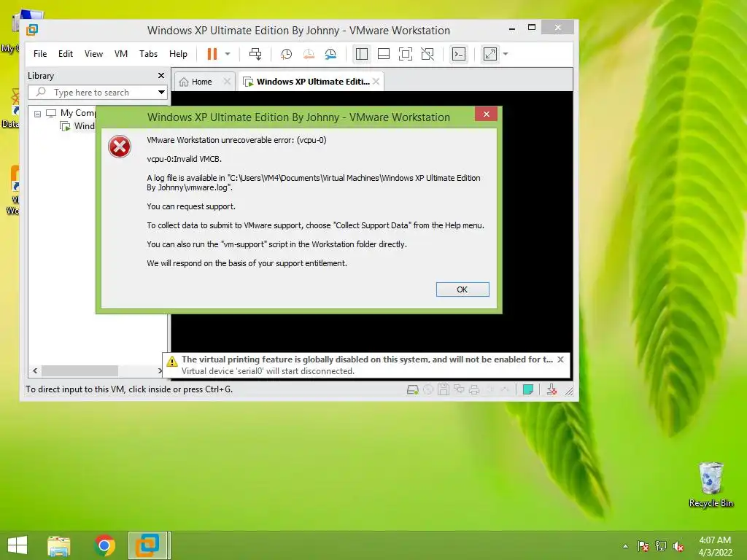Image resolution: width=747 pixels, height=560 pixels.
Task: Click the stretch guest display icon
Action: pyautogui.click(x=490, y=54)
